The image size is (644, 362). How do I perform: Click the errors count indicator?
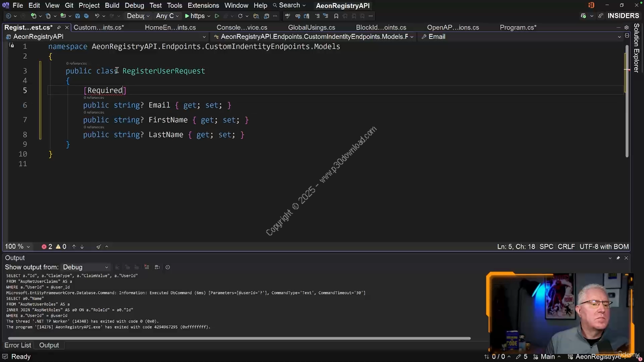point(47,246)
